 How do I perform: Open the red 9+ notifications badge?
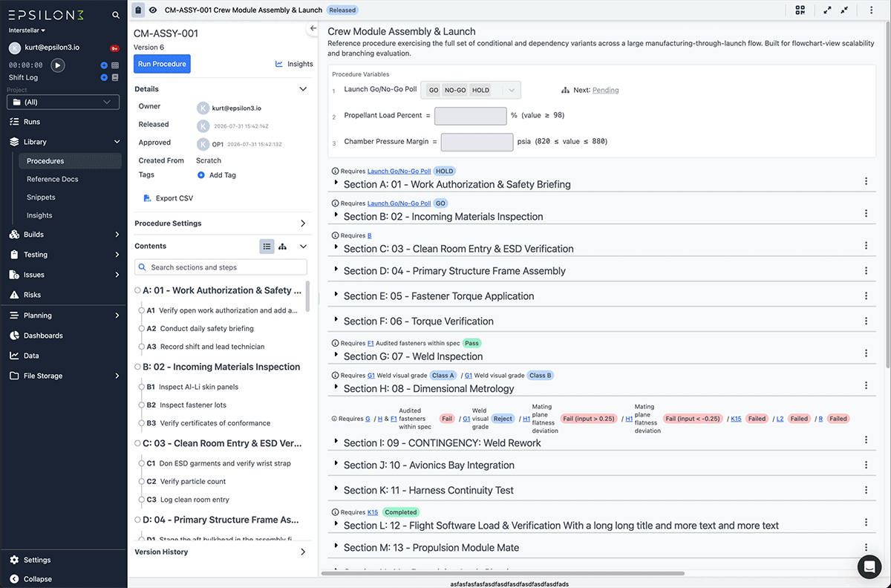point(115,48)
